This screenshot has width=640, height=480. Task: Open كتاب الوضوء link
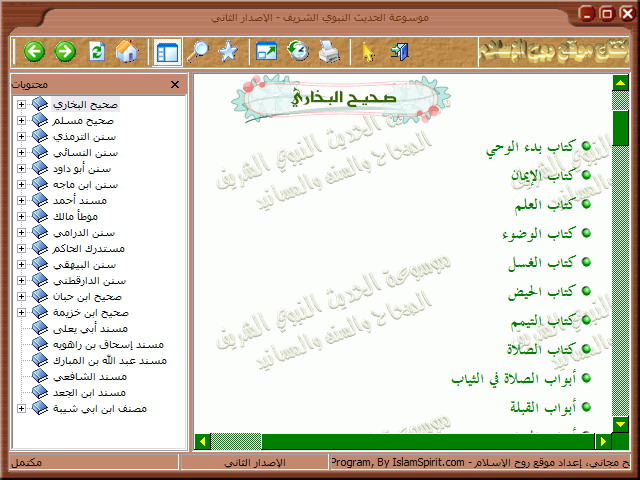click(x=539, y=234)
